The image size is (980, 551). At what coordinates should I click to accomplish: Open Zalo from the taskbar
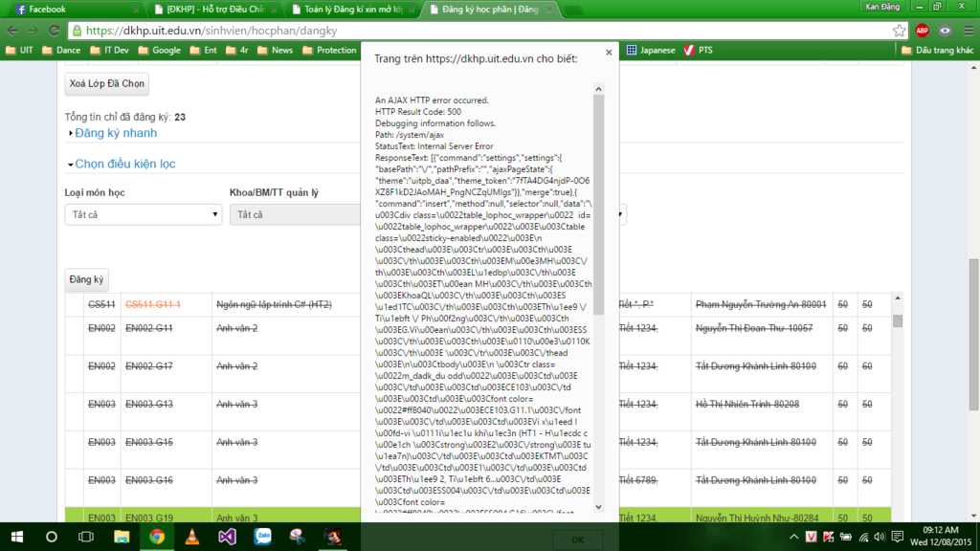click(262, 537)
